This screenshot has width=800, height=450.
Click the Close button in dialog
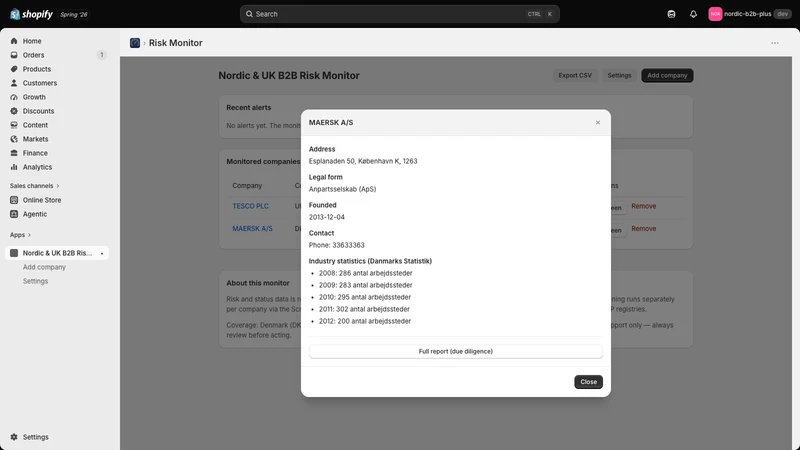[588, 382]
